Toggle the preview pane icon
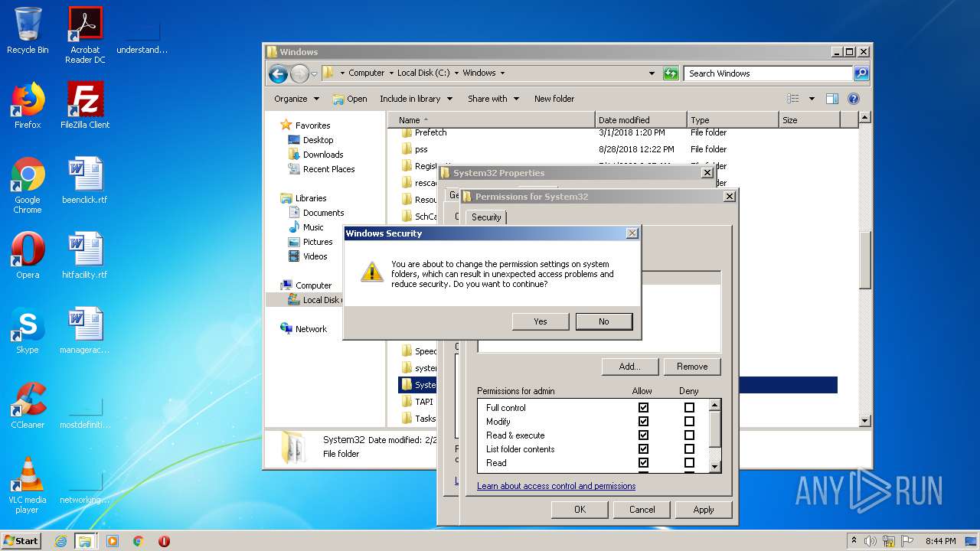Viewport: 980px width, 551px height. tap(832, 99)
